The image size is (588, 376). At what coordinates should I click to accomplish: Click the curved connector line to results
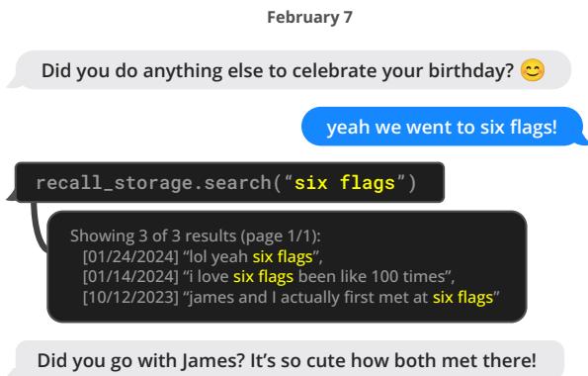(37, 228)
